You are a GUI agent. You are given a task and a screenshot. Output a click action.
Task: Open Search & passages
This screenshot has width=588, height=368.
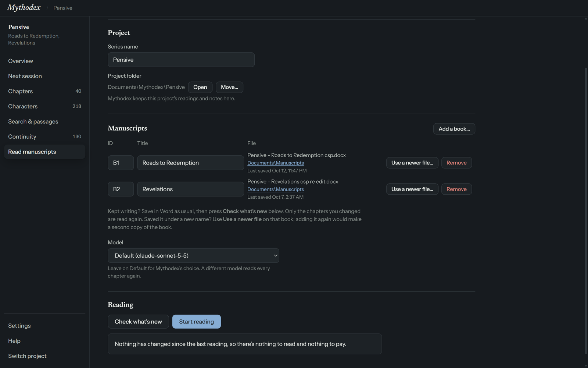(x=44, y=121)
